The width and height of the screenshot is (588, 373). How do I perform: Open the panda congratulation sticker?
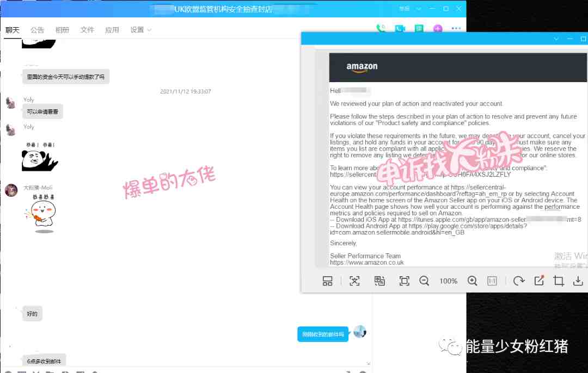tap(40, 157)
